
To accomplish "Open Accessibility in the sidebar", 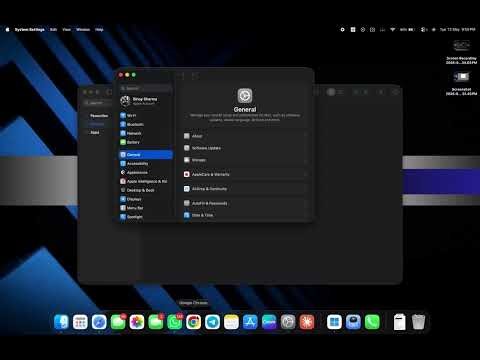I will [x=146, y=164].
